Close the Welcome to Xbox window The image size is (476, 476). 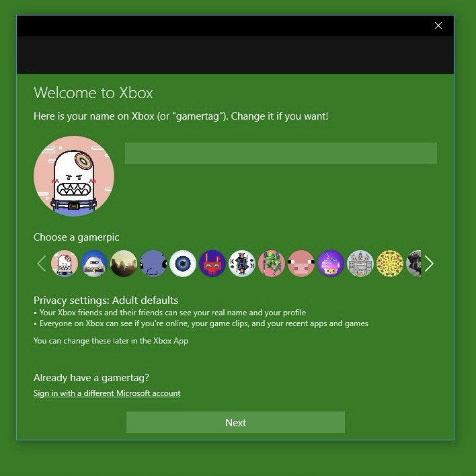(438, 26)
